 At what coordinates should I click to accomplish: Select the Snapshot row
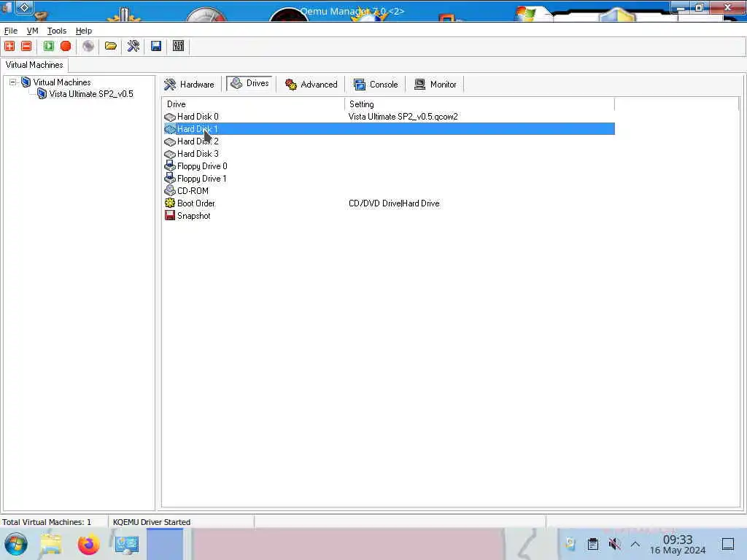[389, 216]
